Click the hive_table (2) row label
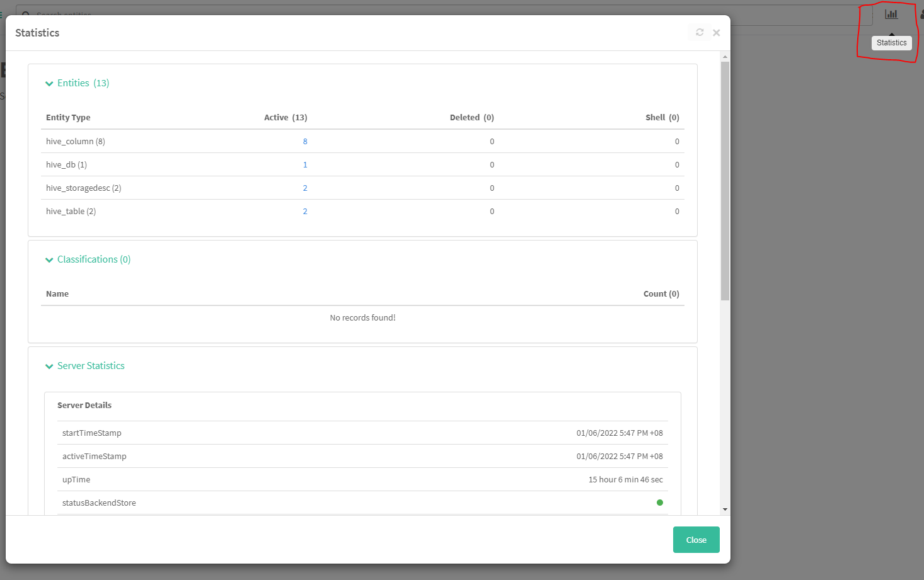The image size is (924, 580). (x=71, y=211)
